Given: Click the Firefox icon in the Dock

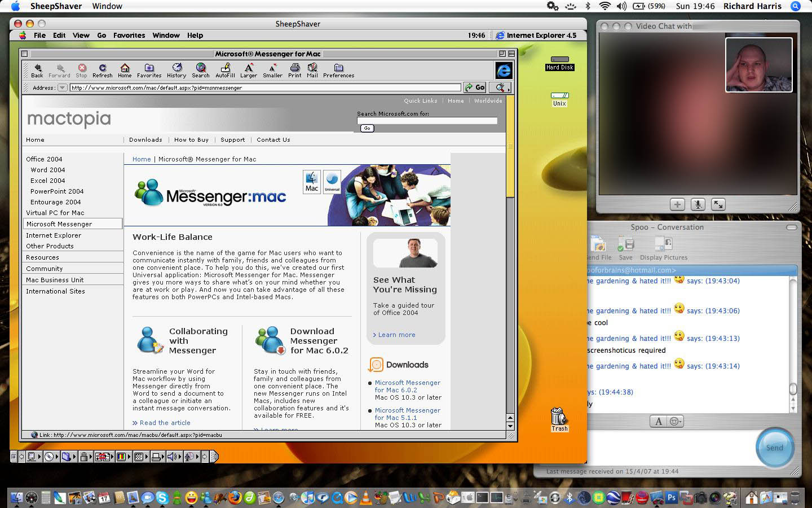Looking at the screenshot, I should (x=235, y=498).
